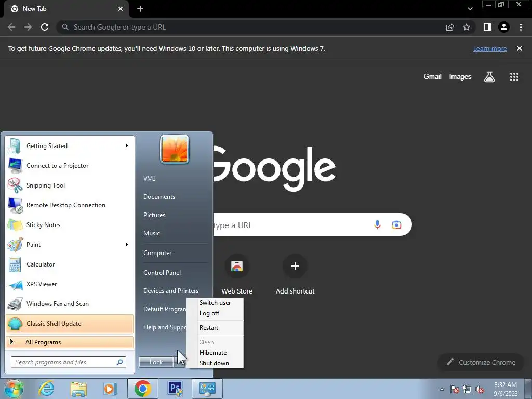Screen dimensions: 532x399
Task: Open Default Programs
Action: tap(165, 309)
